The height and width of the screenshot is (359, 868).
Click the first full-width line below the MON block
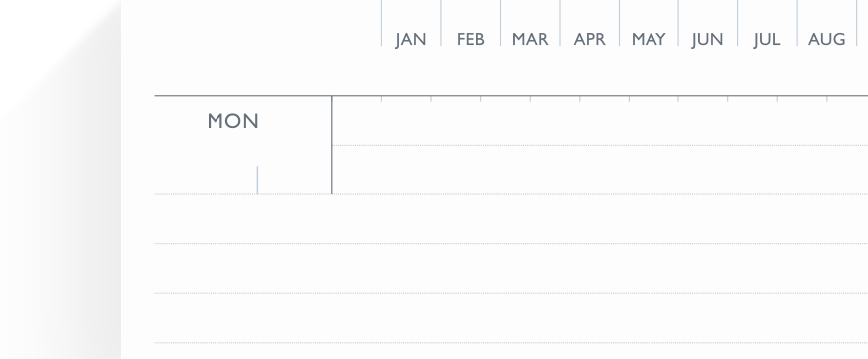[511, 219]
